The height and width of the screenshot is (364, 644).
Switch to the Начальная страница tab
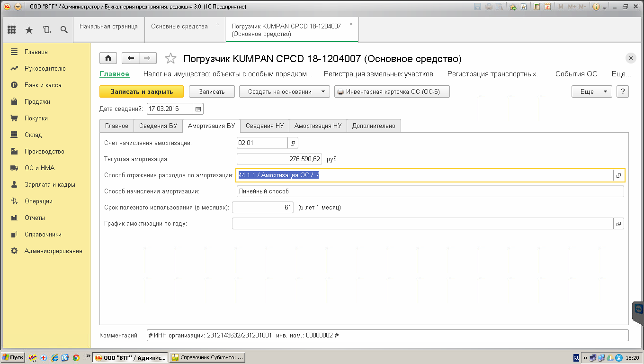(109, 30)
